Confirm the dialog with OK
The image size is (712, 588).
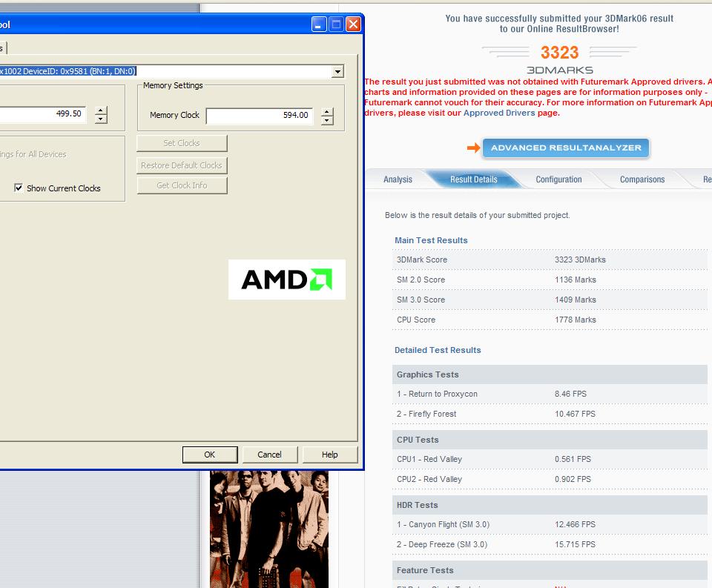210,455
